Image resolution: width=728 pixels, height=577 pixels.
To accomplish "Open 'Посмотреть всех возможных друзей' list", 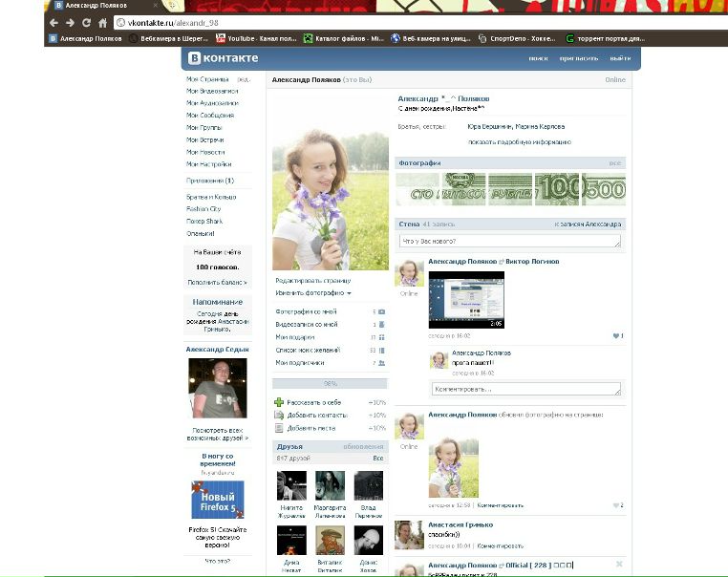I will pyautogui.click(x=218, y=435).
